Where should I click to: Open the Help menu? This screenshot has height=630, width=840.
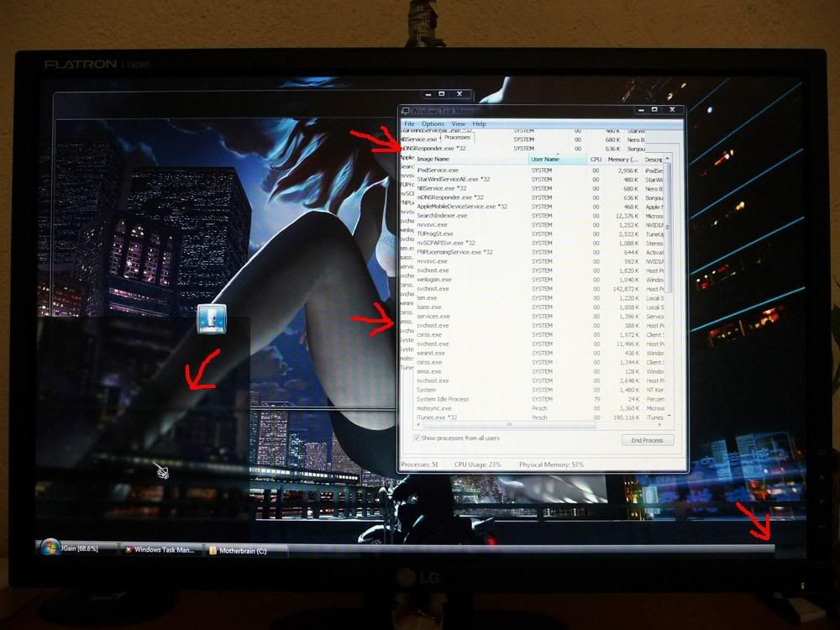click(x=479, y=123)
